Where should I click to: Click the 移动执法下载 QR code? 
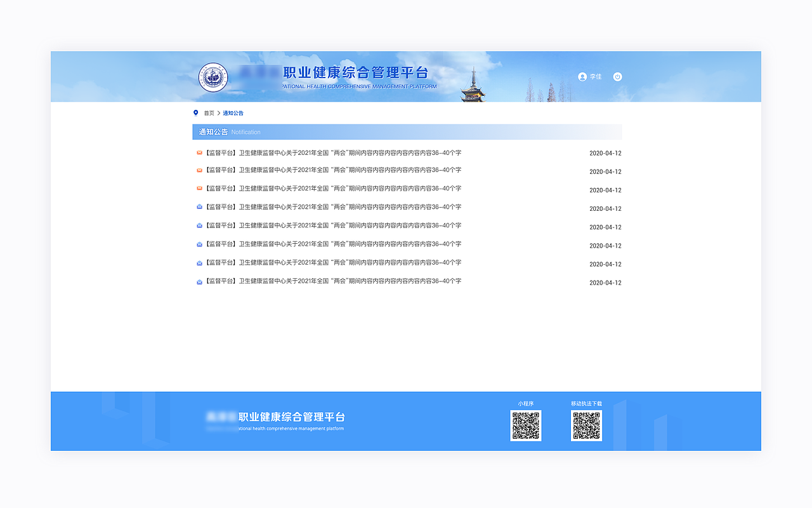[586, 425]
